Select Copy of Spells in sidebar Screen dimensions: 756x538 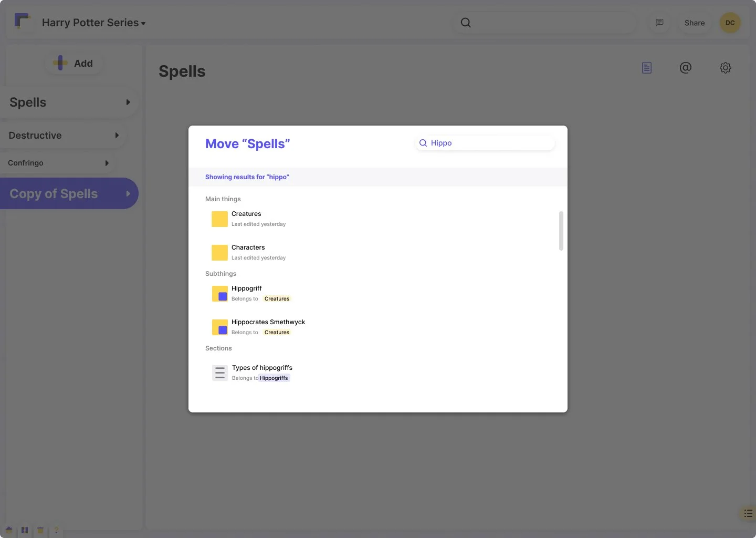[69, 193]
